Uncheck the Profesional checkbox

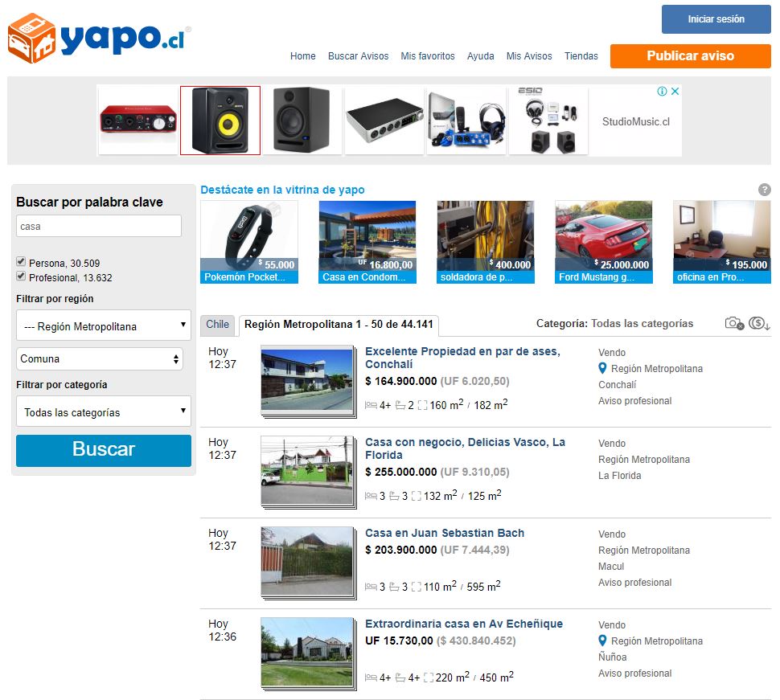(21, 276)
